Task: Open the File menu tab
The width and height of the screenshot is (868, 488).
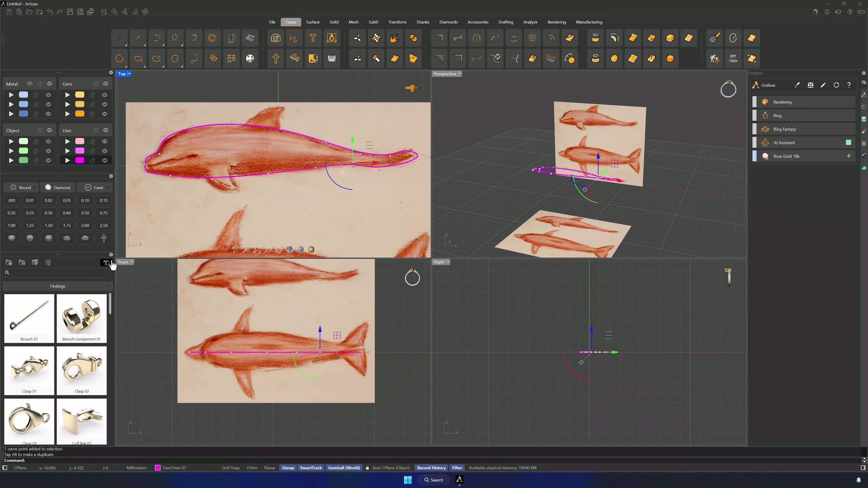Action: [272, 22]
